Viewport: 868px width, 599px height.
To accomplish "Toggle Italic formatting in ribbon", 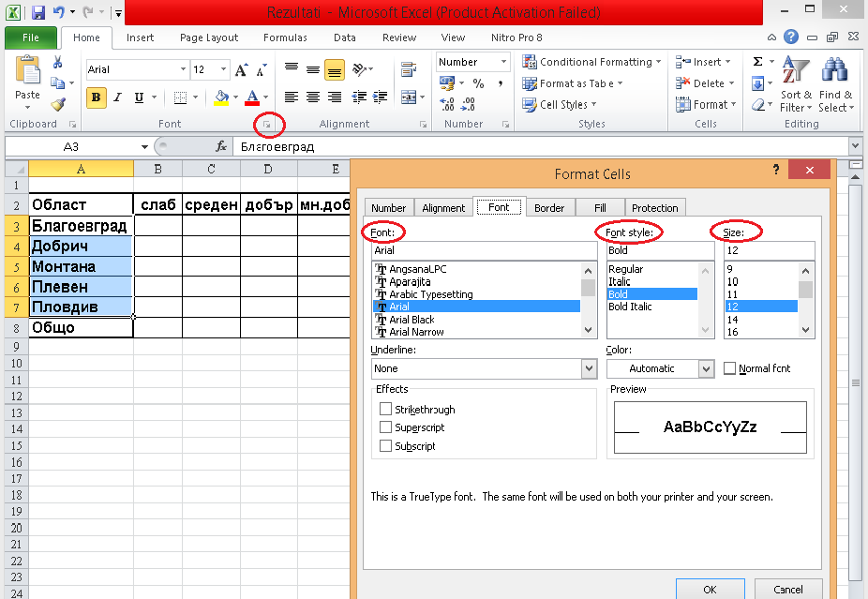I will [x=117, y=97].
